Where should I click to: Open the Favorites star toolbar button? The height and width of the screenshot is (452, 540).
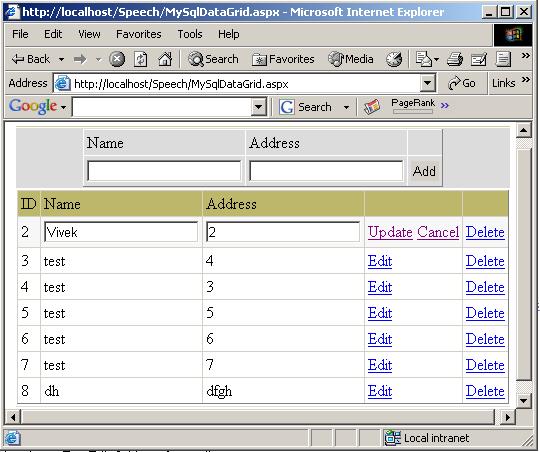[283, 59]
